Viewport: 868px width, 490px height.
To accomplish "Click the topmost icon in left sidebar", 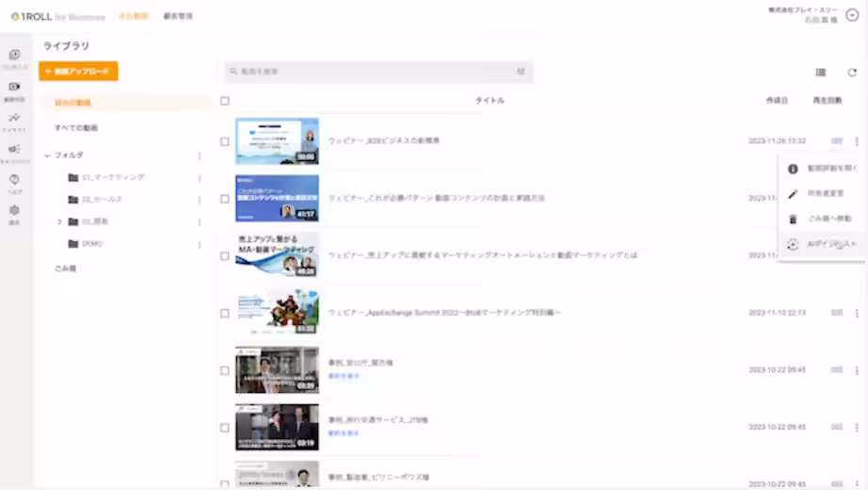I will point(14,55).
